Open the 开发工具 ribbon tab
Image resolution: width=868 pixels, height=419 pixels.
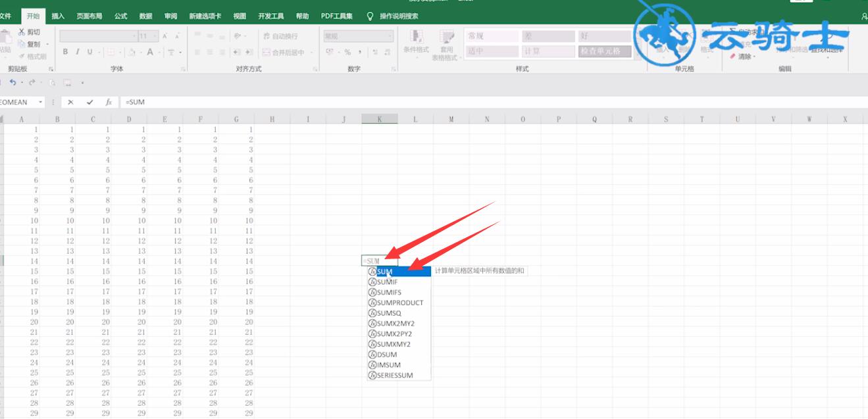click(x=271, y=16)
